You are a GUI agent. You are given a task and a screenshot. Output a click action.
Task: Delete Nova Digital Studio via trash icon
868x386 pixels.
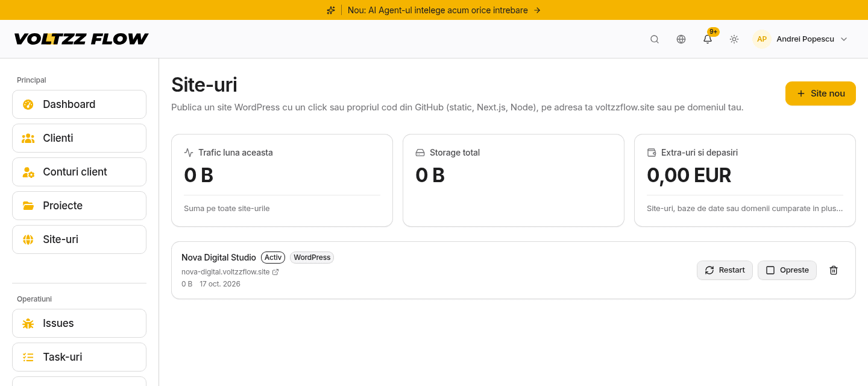[x=834, y=270]
